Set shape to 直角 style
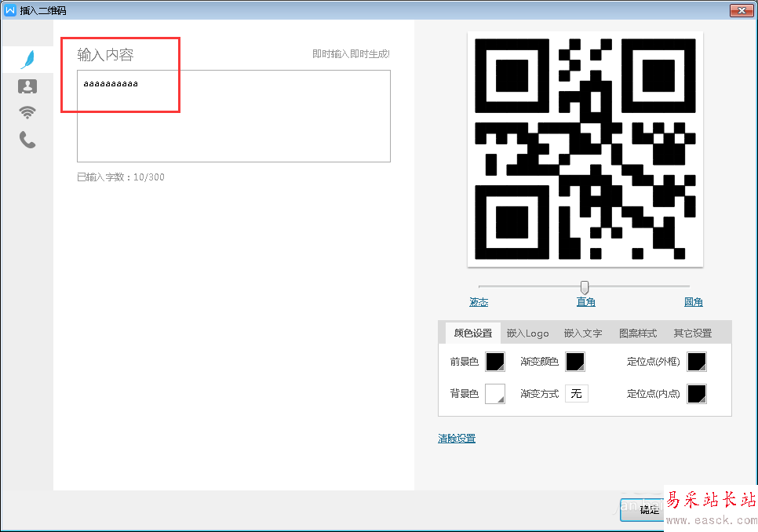Screen dimensions: 758x532 click(x=586, y=302)
